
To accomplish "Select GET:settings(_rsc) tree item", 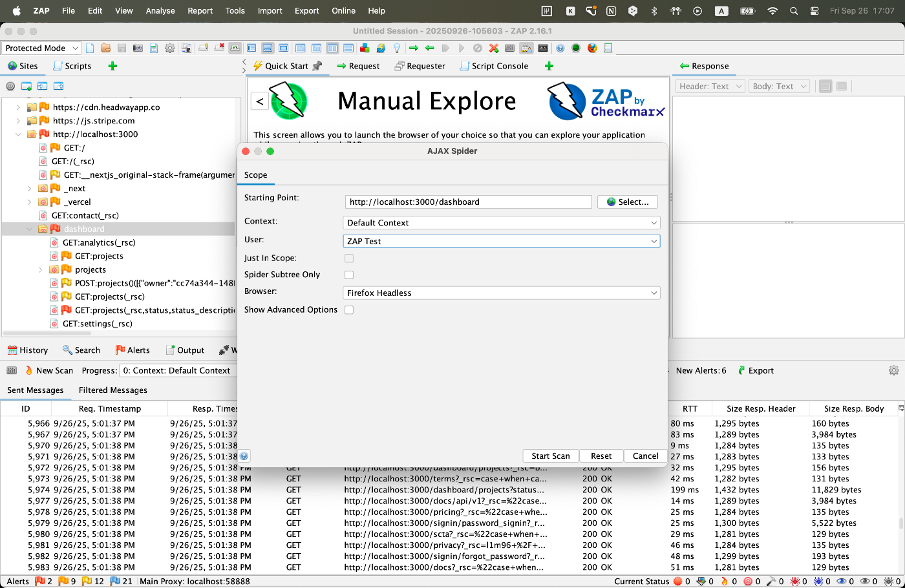I will click(97, 324).
